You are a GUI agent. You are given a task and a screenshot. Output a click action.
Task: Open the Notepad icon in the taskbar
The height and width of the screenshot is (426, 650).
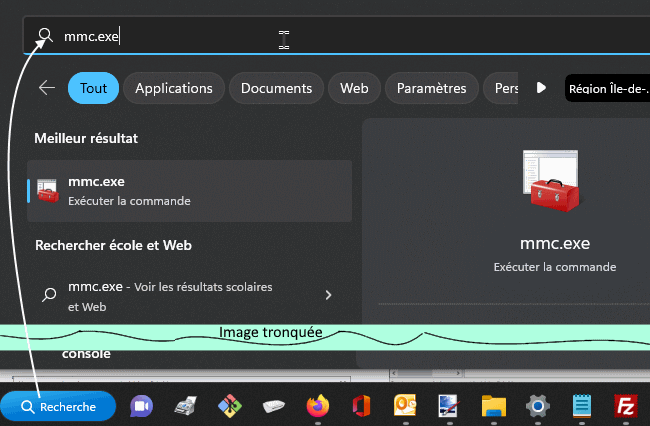tap(582, 406)
